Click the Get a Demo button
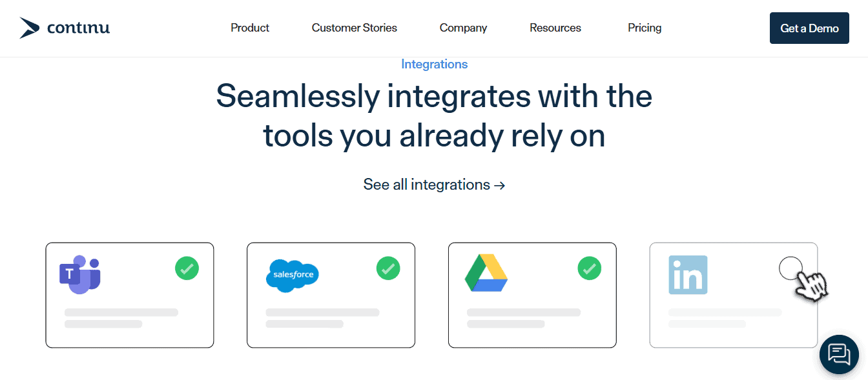The height and width of the screenshot is (380, 868). coord(809,28)
